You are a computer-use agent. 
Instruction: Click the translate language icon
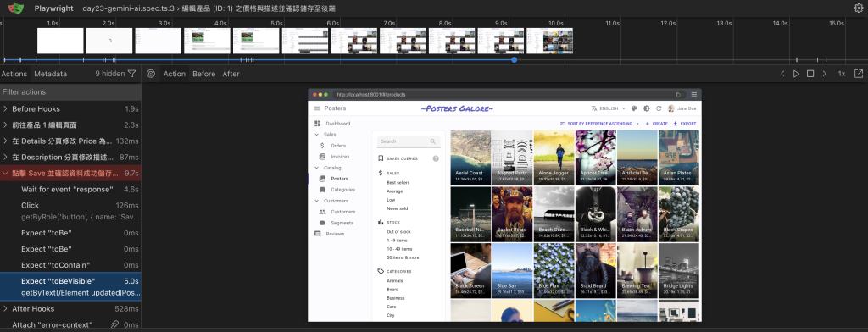(594, 108)
